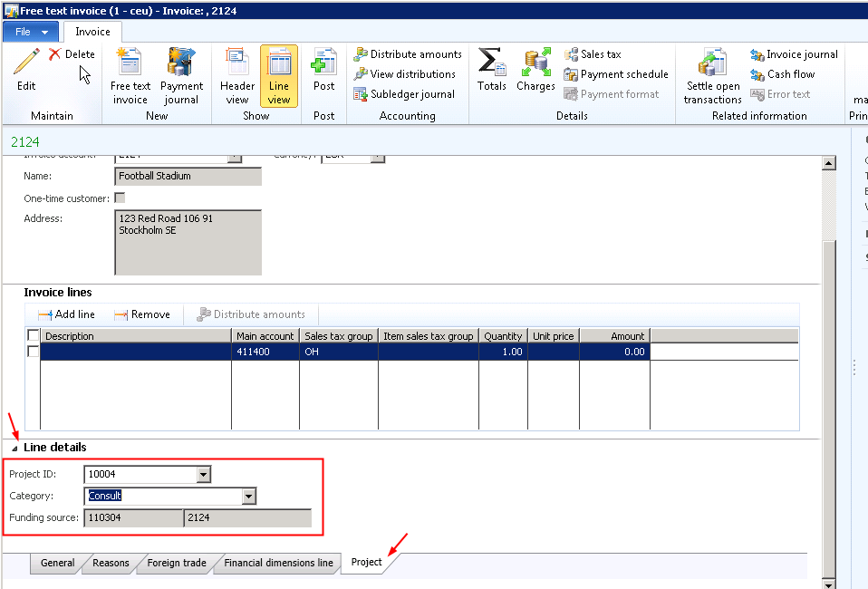Click the vertical scrollbar up arrow
The width and height of the screenshot is (868, 589).
click(828, 163)
